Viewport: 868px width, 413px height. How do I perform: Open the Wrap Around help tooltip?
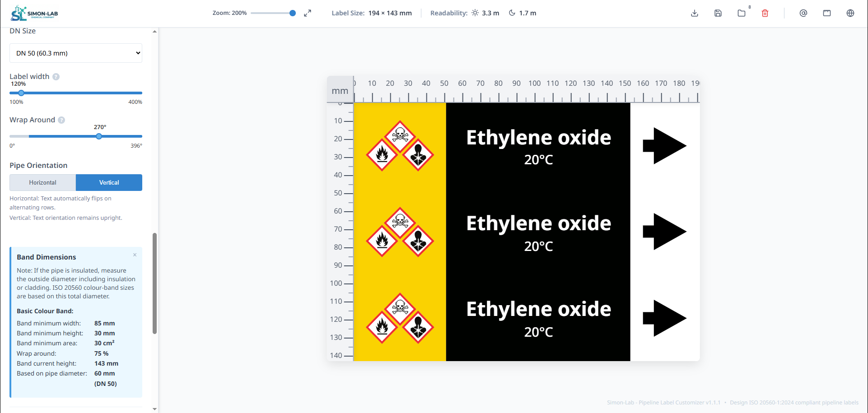[x=62, y=120]
